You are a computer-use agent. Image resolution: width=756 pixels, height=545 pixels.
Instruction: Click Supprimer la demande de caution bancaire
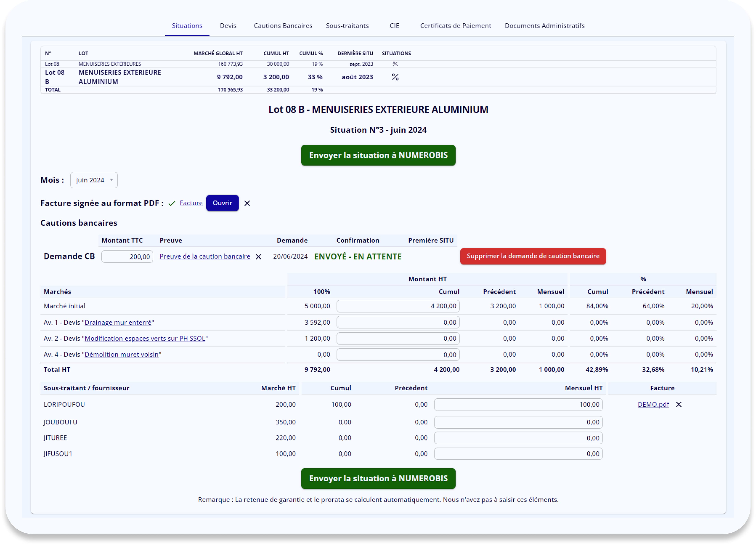[x=533, y=256]
